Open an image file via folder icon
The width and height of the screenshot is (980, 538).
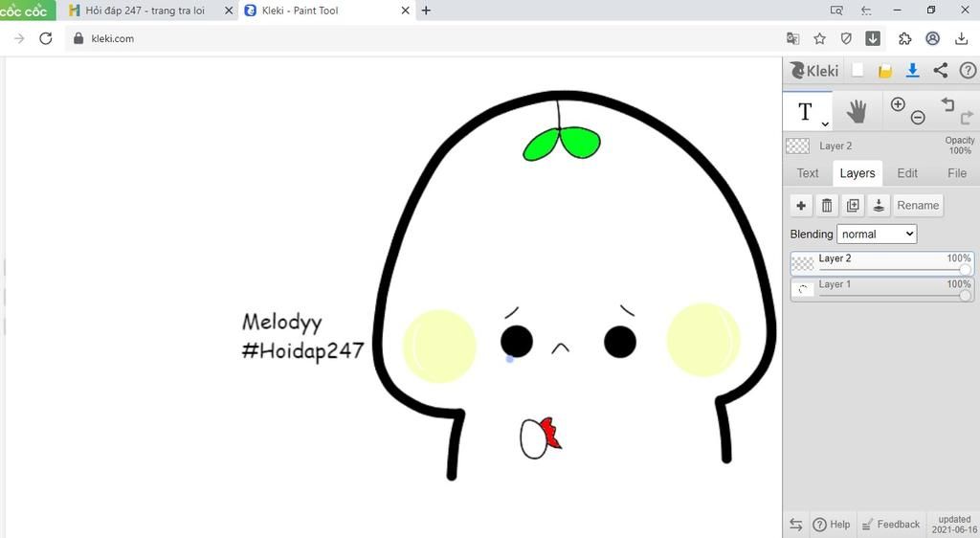(x=885, y=71)
